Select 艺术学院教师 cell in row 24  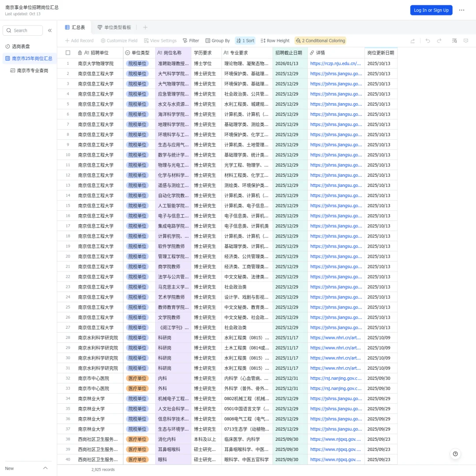pyautogui.click(x=173, y=297)
